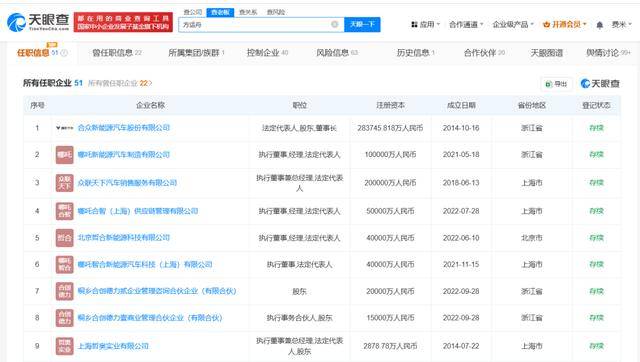The width and height of the screenshot is (640, 362).
Task: Click the 天眼一下 search button
Action: 362,24
